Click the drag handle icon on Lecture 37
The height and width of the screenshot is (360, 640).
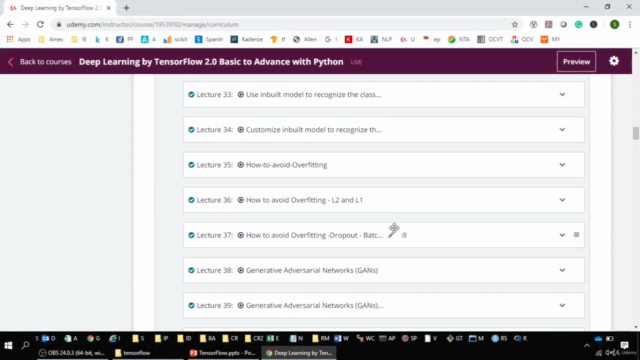[x=576, y=235]
